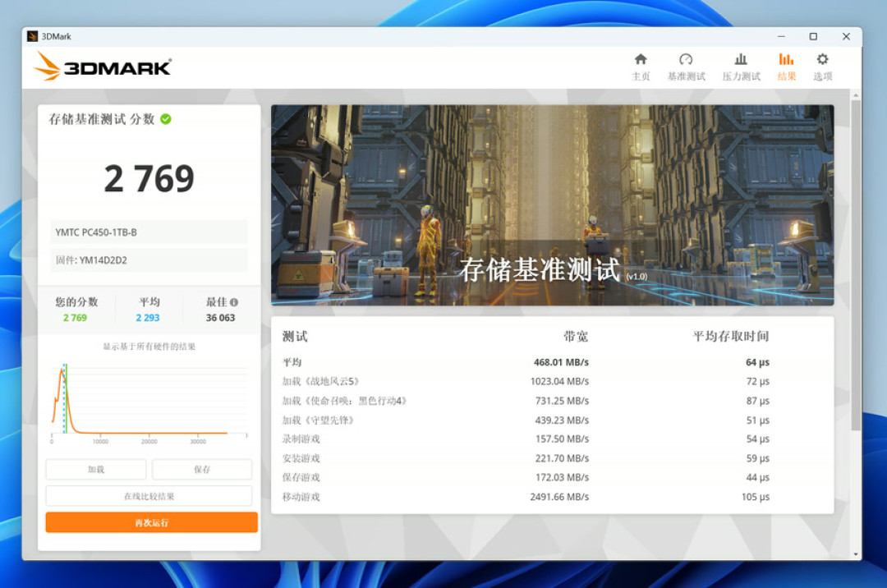The image size is (887, 588).
Task: Click the 3DMark logo
Action: point(103,67)
